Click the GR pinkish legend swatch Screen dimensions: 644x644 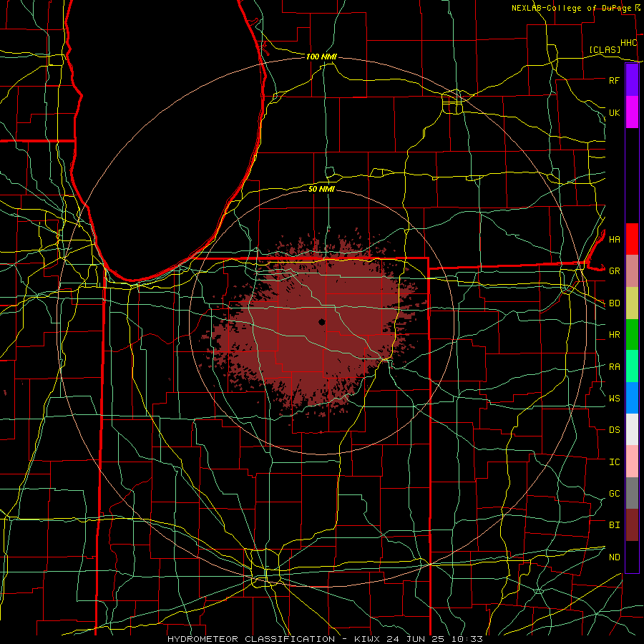click(x=632, y=270)
